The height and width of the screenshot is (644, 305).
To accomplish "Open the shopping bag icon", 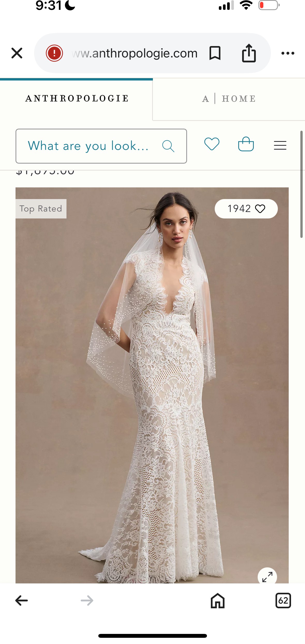I will pyautogui.click(x=246, y=144).
